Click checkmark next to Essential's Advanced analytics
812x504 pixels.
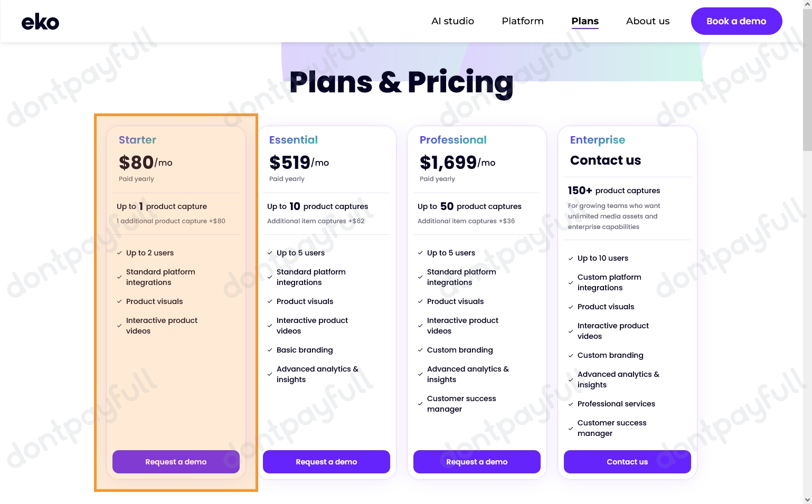270,374
